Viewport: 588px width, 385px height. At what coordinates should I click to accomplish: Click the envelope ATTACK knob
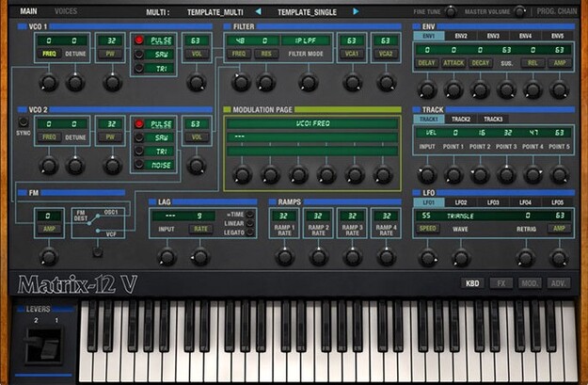[x=453, y=89]
